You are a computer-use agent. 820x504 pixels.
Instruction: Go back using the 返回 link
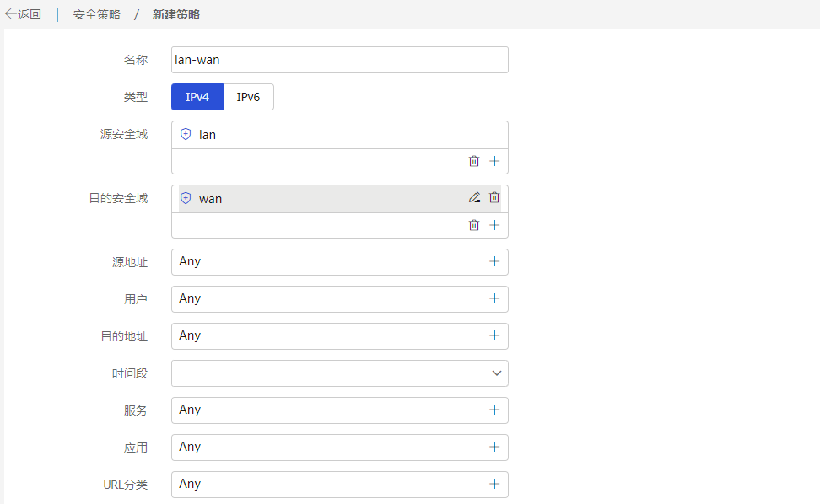[x=23, y=14]
